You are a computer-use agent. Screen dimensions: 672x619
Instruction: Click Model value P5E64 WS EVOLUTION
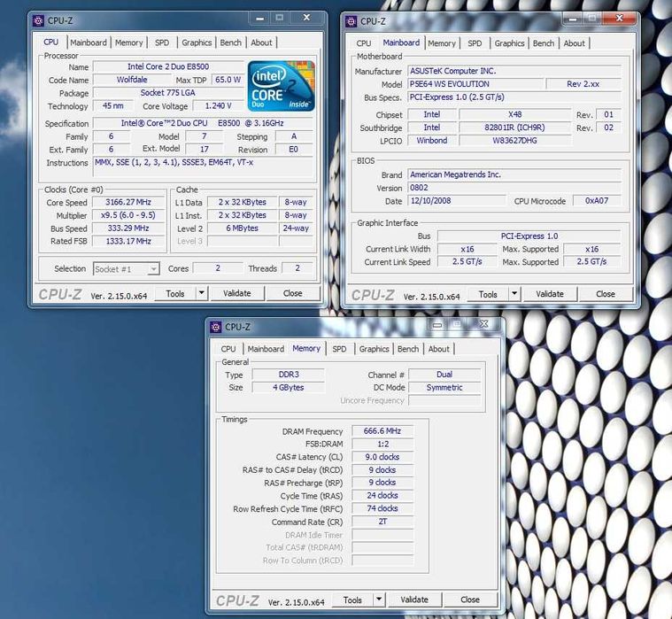[x=475, y=84]
